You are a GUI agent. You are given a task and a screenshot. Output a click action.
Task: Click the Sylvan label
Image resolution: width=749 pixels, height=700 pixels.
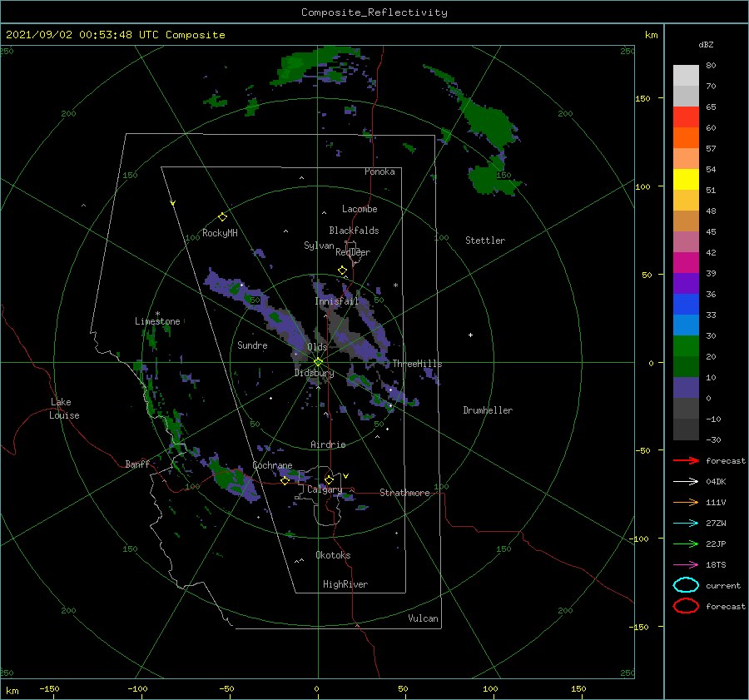(319, 246)
